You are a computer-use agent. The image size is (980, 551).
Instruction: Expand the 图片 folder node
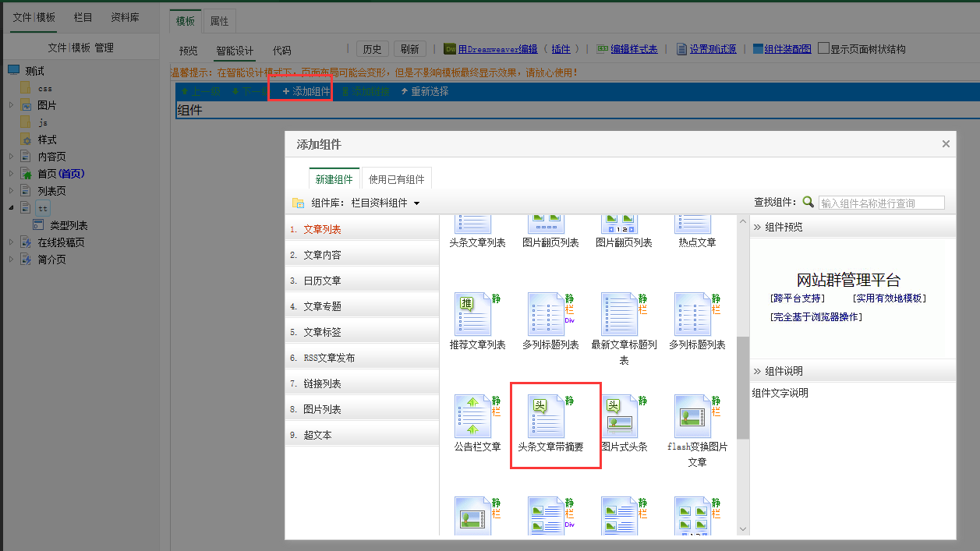[11, 105]
